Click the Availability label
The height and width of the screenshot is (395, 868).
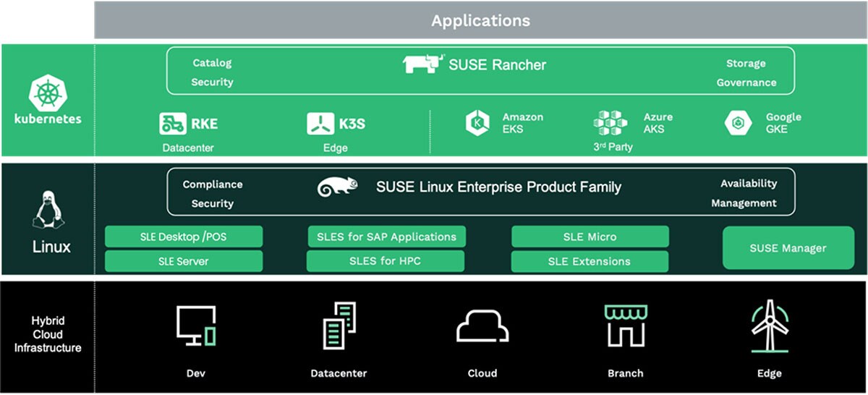[x=749, y=184]
